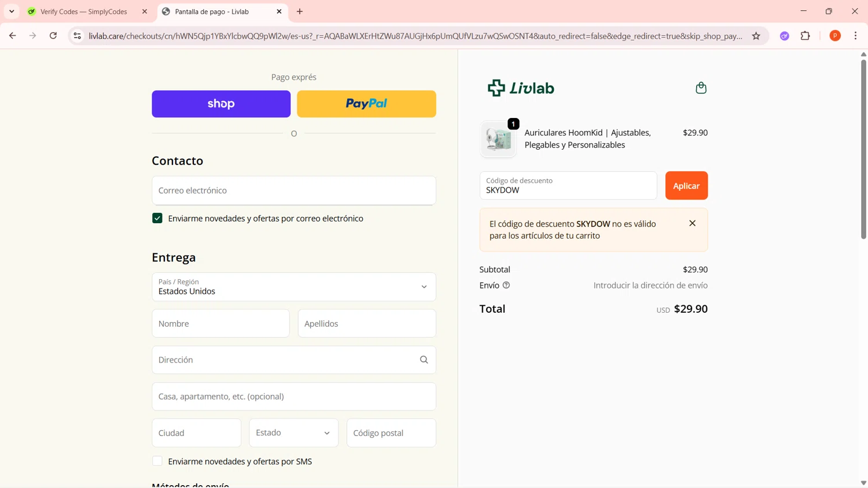Focus the Casa, apartamento optional field

click(294, 396)
